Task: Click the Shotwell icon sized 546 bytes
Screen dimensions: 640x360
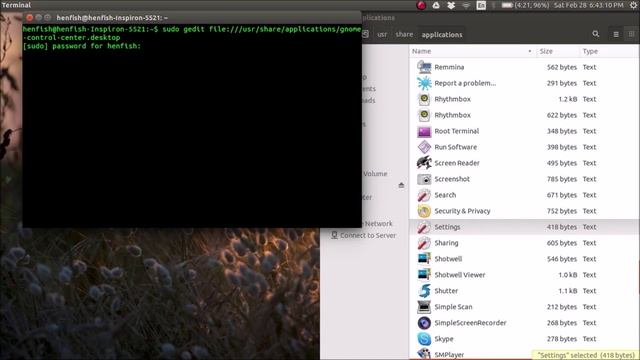Action: point(424,259)
